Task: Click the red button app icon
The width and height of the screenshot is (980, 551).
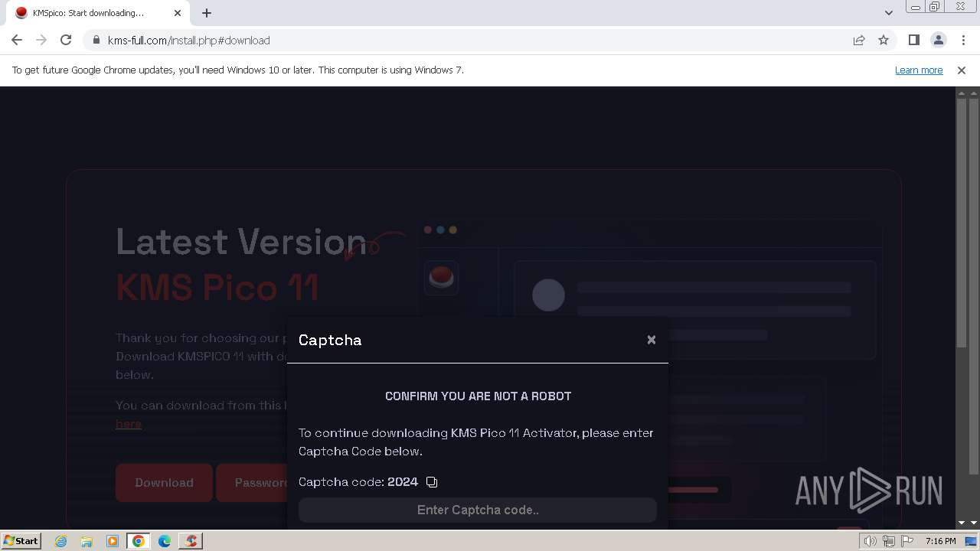Action: (x=441, y=277)
